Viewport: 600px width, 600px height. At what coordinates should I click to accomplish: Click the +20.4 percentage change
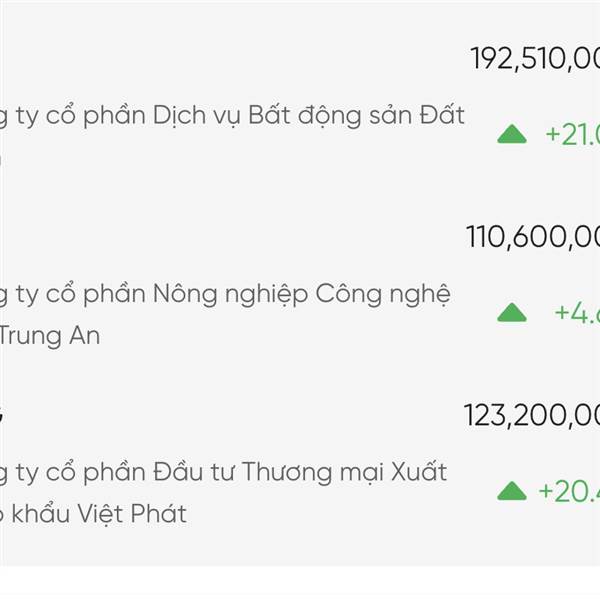pos(569,491)
